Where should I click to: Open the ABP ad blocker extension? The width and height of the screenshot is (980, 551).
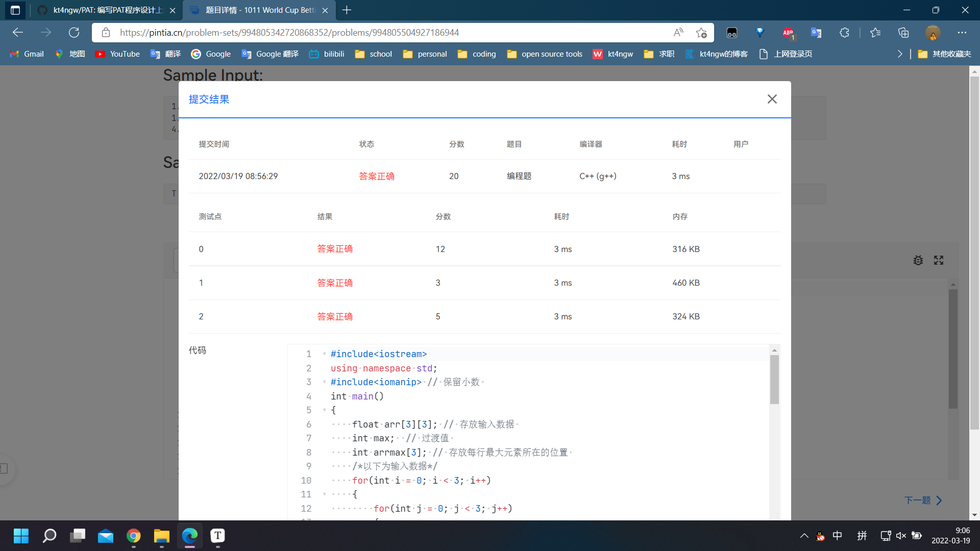[788, 33]
